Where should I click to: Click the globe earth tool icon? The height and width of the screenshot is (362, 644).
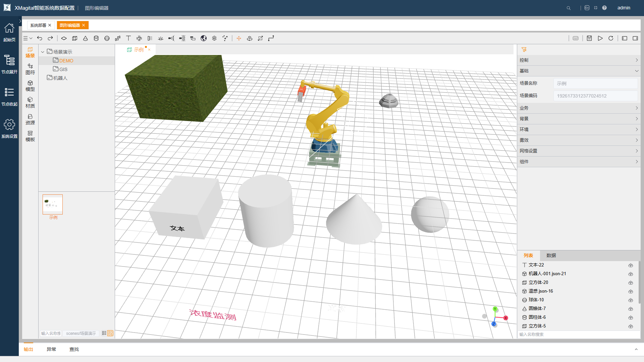pyautogui.click(x=204, y=39)
